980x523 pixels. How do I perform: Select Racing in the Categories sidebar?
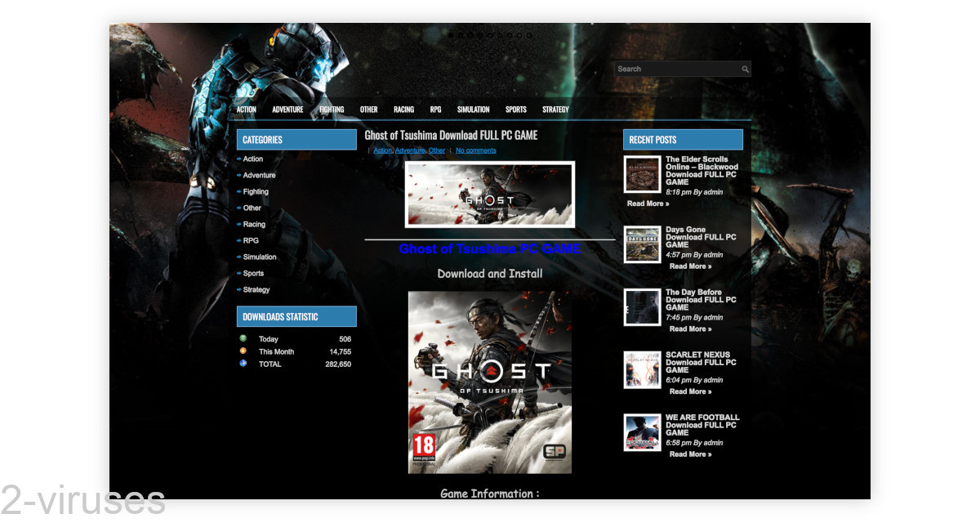click(x=254, y=225)
